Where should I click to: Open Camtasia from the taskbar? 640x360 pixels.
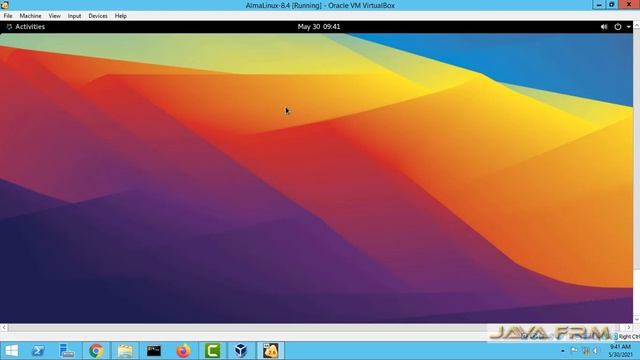tap(212, 351)
